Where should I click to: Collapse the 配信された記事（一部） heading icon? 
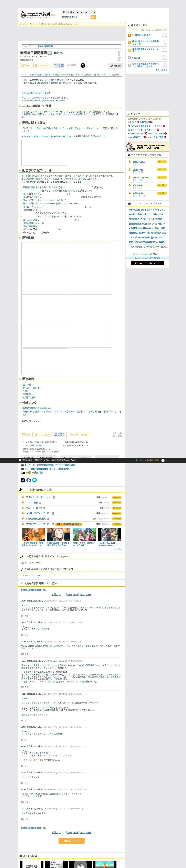point(20,171)
